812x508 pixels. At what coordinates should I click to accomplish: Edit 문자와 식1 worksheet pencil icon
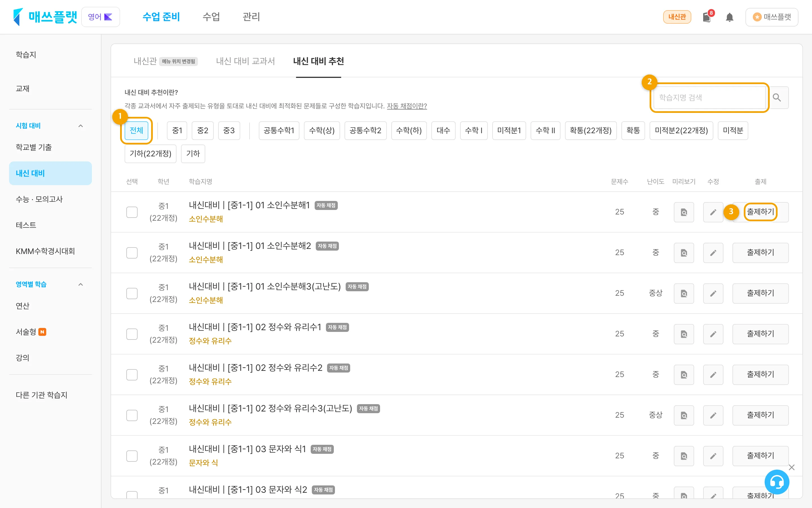(x=713, y=456)
